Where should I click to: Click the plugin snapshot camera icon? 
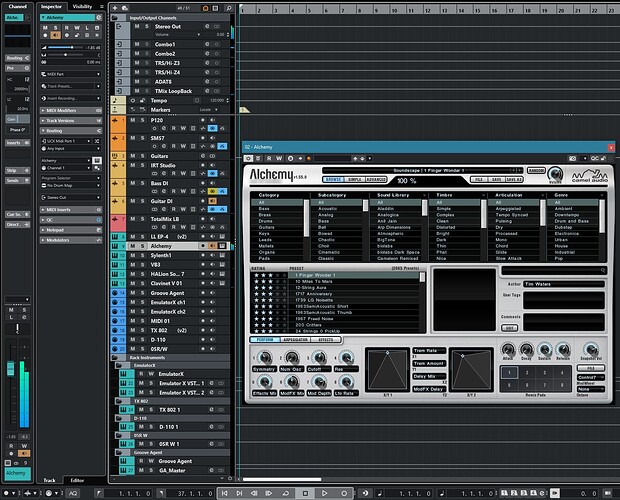(572, 158)
